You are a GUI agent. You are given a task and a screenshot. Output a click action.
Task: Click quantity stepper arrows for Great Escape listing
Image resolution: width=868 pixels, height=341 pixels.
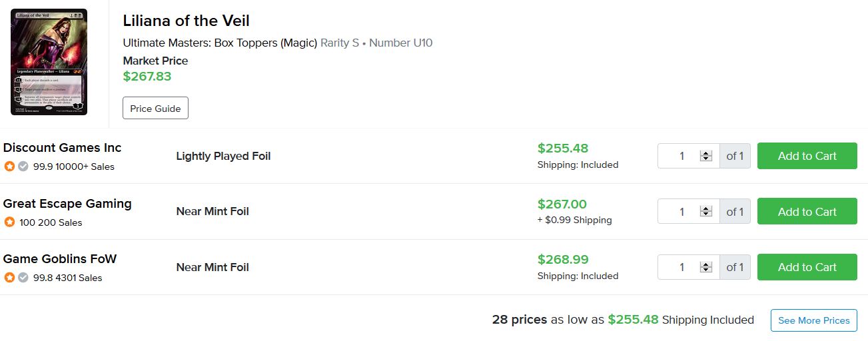pyautogui.click(x=705, y=212)
